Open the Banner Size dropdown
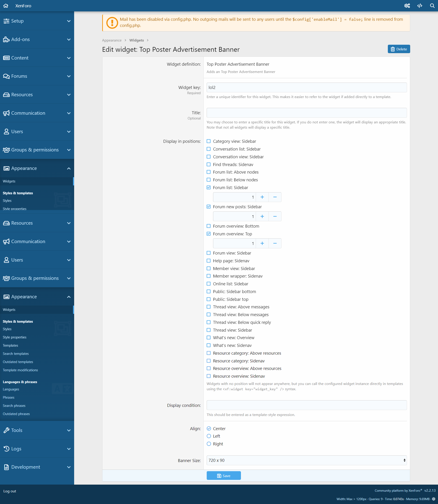438x504 pixels. [307, 460]
